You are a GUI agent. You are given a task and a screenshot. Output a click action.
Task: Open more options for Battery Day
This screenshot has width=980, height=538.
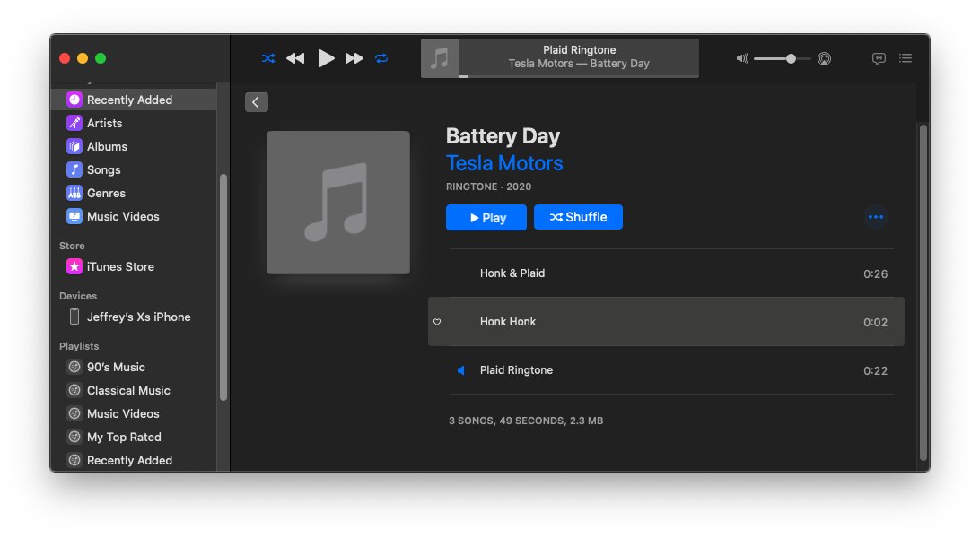(x=875, y=217)
